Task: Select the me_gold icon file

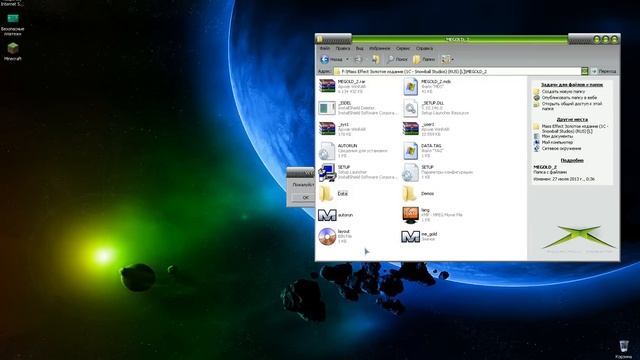Action: [419, 236]
